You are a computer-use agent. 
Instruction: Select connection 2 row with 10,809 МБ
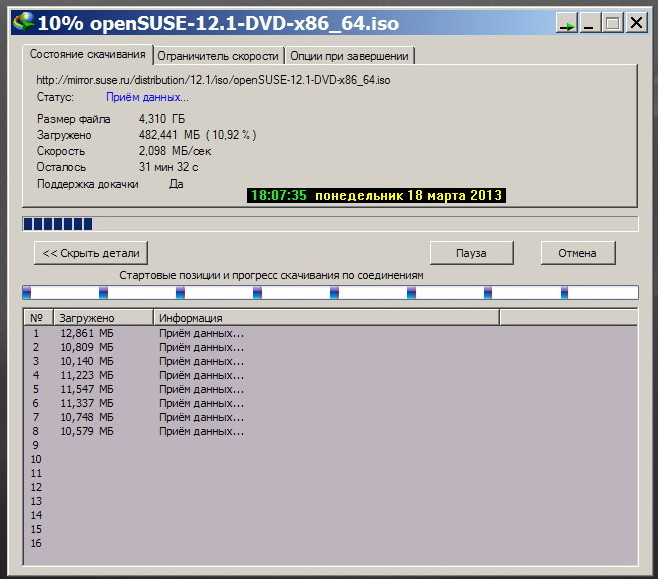coord(330,347)
